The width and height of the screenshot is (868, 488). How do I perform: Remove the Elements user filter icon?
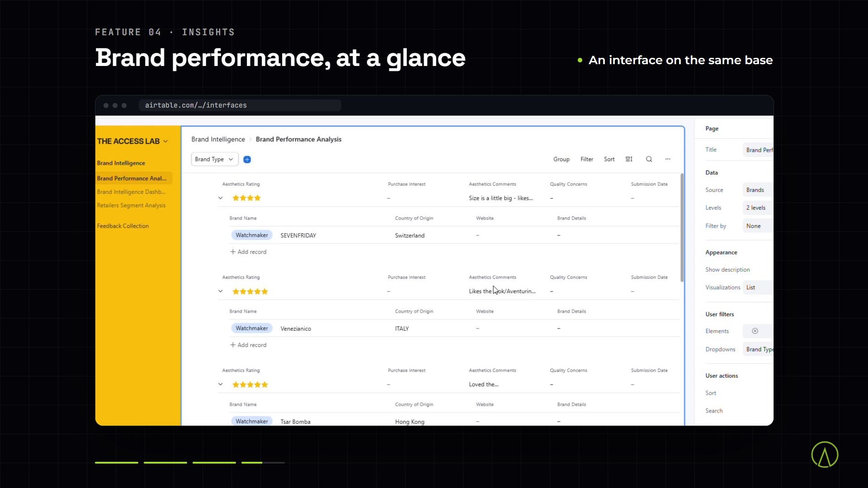(x=755, y=331)
